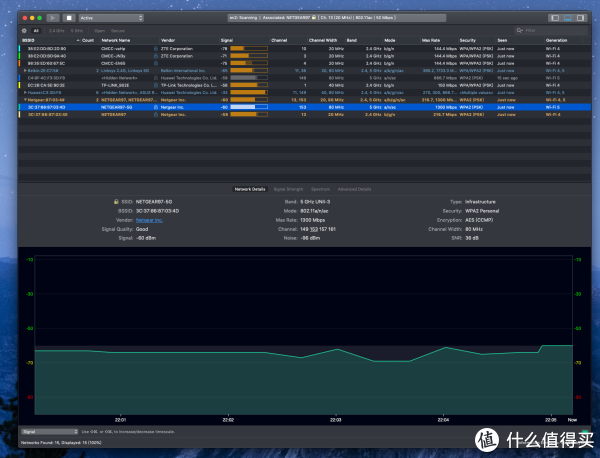Click lock icon in Hidden Network row
600x458 pixels.
pyautogui.click(x=156, y=78)
